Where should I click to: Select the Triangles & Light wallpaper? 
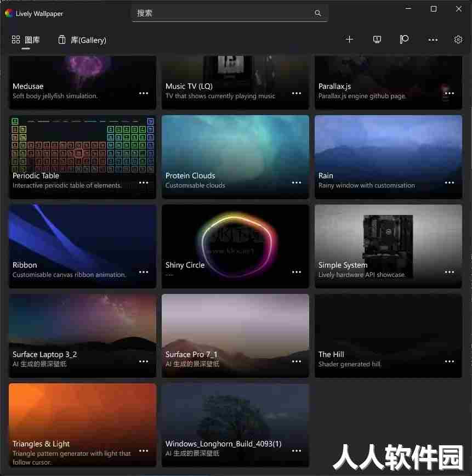83,425
